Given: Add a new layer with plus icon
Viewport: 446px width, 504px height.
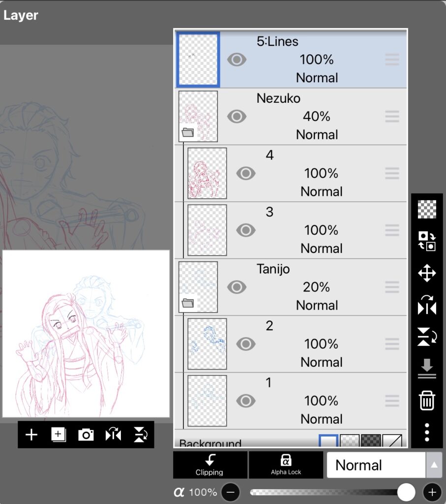Looking at the screenshot, I should click(x=31, y=435).
